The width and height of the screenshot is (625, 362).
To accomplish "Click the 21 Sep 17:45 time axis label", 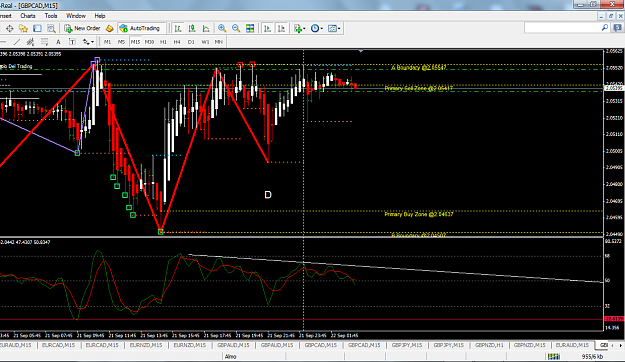I will 218,335.
